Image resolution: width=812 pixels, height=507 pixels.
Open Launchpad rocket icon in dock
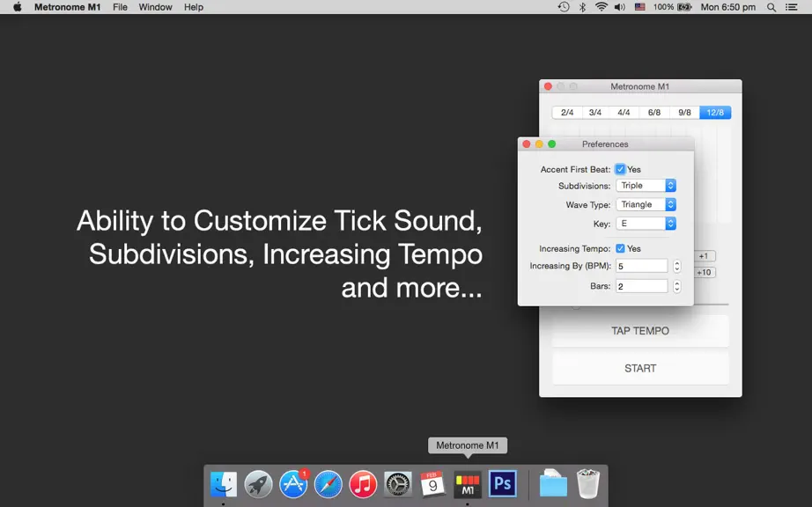coord(258,484)
